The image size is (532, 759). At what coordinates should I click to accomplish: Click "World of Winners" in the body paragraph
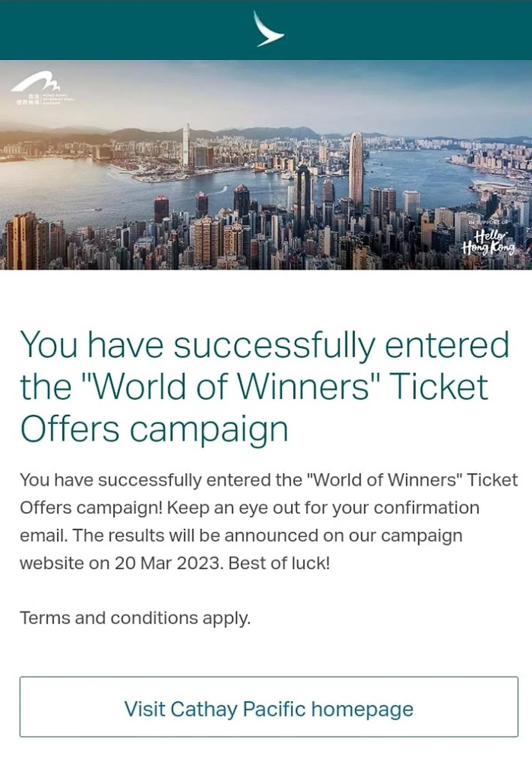coord(385,480)
